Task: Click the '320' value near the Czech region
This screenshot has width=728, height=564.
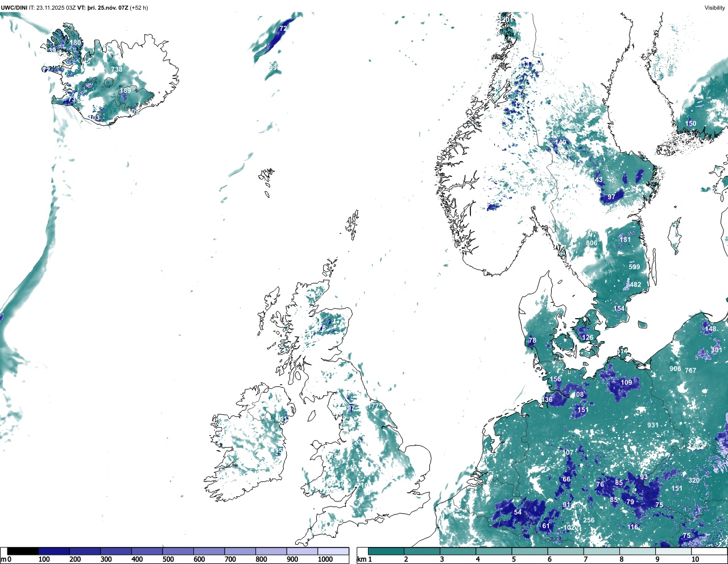Action: click(694, 480)
